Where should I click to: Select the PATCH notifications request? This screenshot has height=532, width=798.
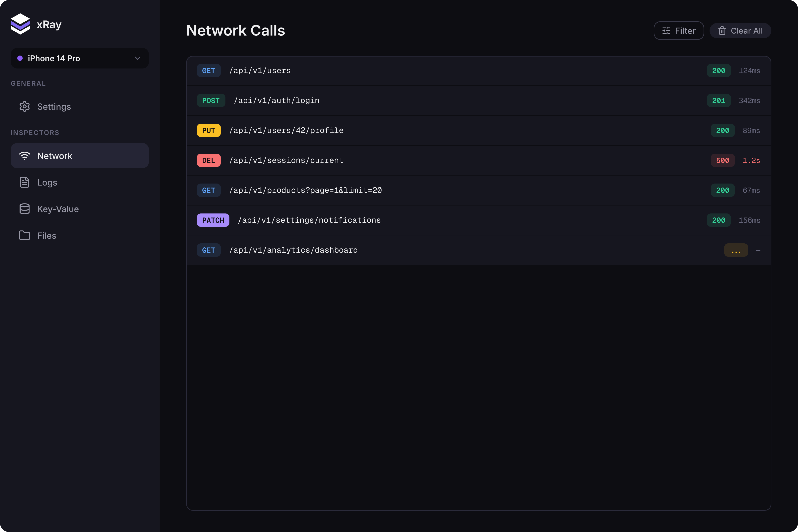tap(475, 220)
